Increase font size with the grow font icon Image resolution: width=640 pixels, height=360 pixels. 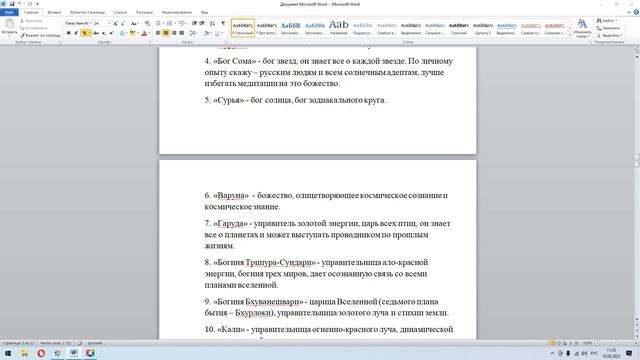click(116, 23)
